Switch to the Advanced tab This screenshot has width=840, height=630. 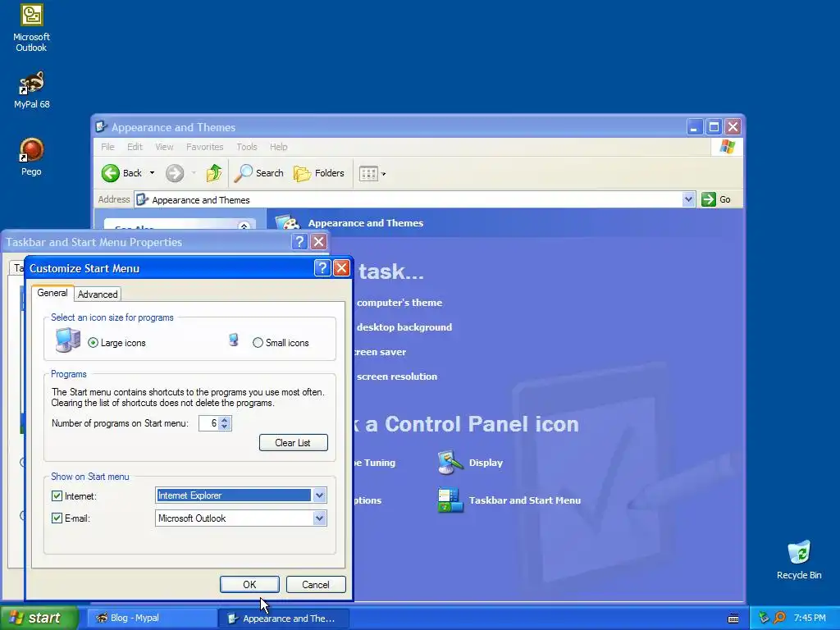(98, 294)
